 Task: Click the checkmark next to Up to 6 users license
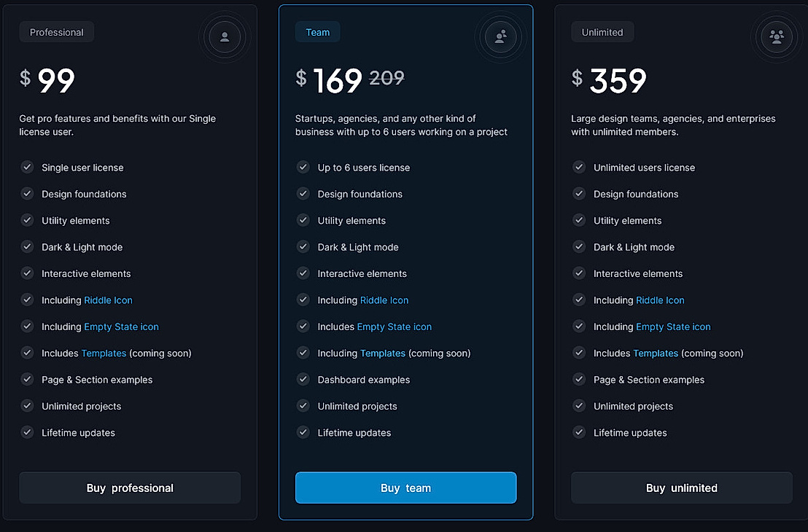pos(303,167)
